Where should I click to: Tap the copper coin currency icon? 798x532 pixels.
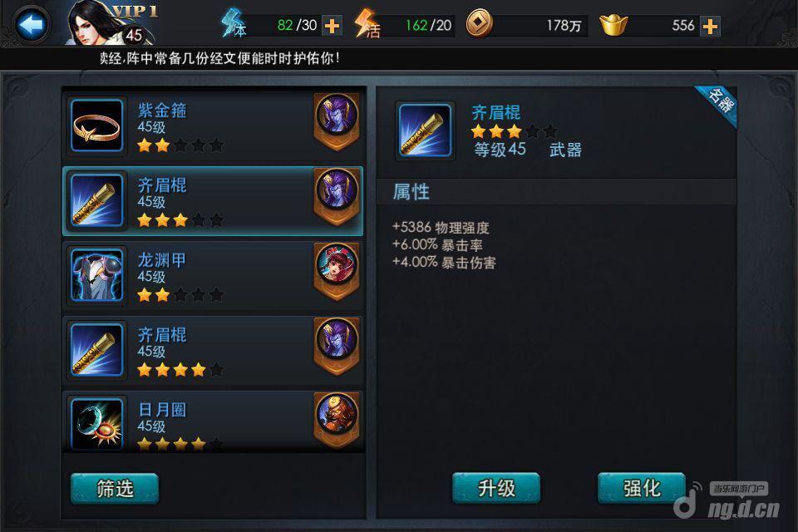point(480,24)
